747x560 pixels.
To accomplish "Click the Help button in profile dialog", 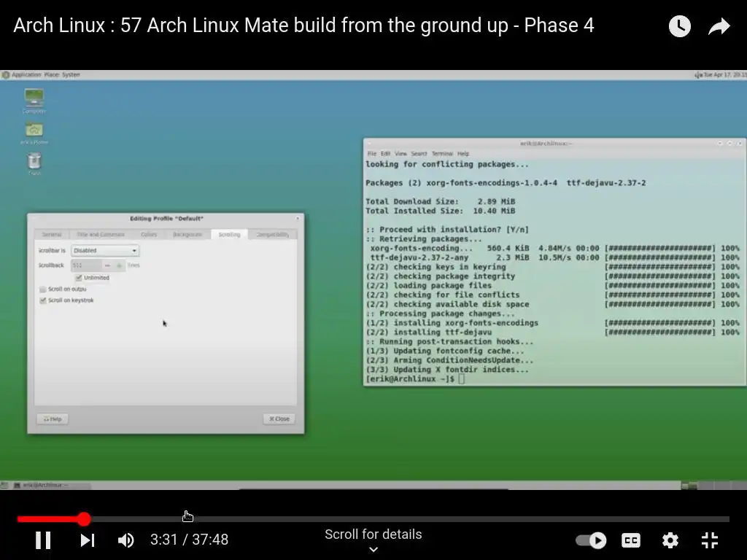I will 53,419.
